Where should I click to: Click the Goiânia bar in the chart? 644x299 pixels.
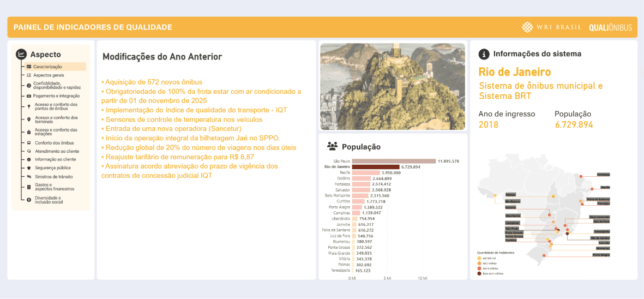pos(362,178)
